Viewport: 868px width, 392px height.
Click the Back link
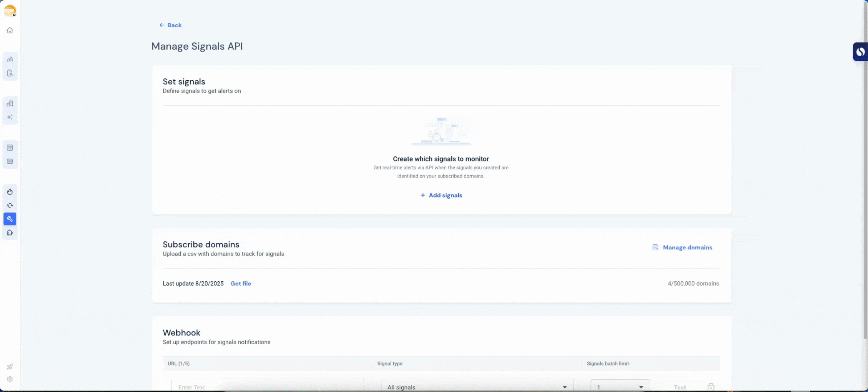pyautogui.click(x=170, y=25)
